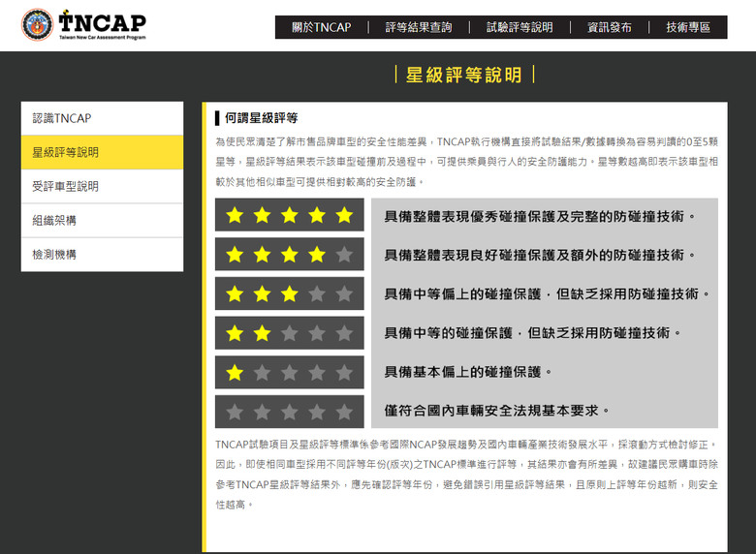This screenshot has width=756, height=554.
Task: Click text 具備中等的碰撞保護
Action: 448,333
